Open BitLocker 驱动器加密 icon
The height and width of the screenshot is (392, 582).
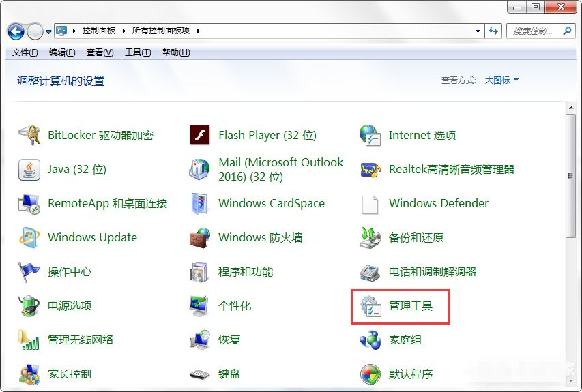pyautogui.click(x=29, y=135)
